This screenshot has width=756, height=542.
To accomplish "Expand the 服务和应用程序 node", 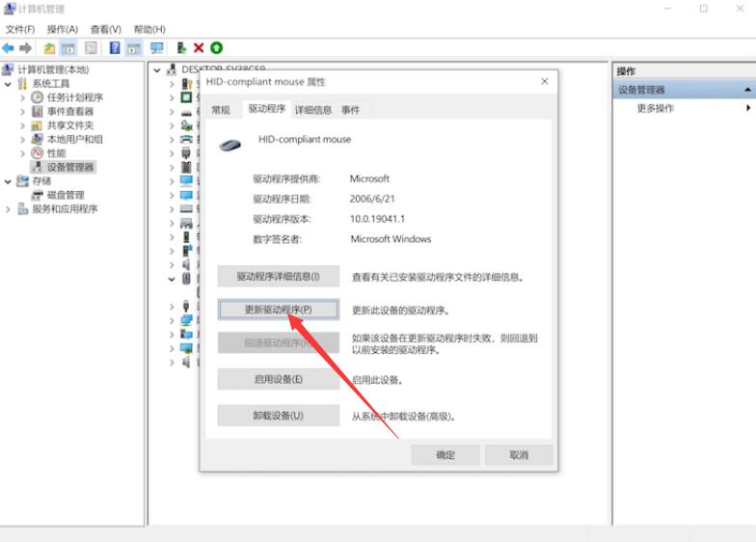I will pyautogui.click(x=9, y=209).
